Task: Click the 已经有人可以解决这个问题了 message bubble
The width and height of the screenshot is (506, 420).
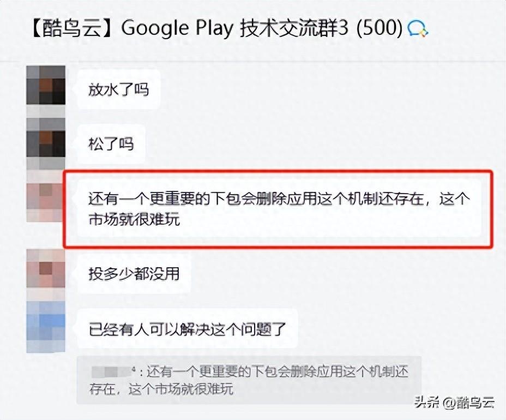Action: pos(187,329)
